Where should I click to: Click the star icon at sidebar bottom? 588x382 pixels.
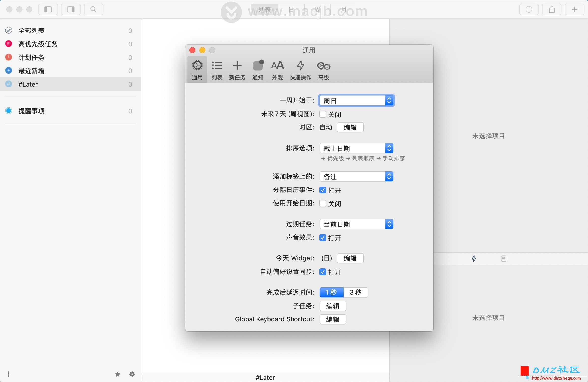pyautogui.click(x=118, y=374)
